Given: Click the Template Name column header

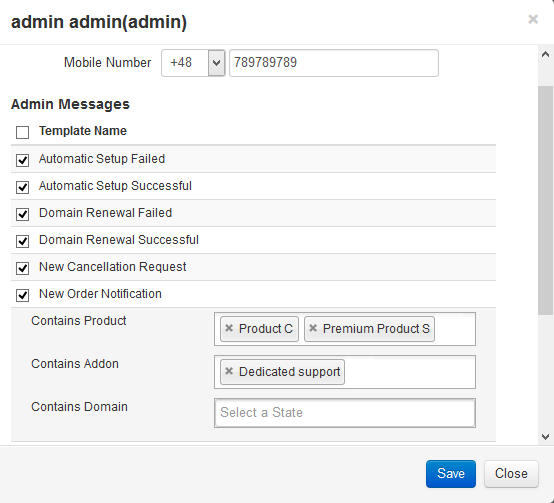Looking at the screenshot, I should pos(83,131).
